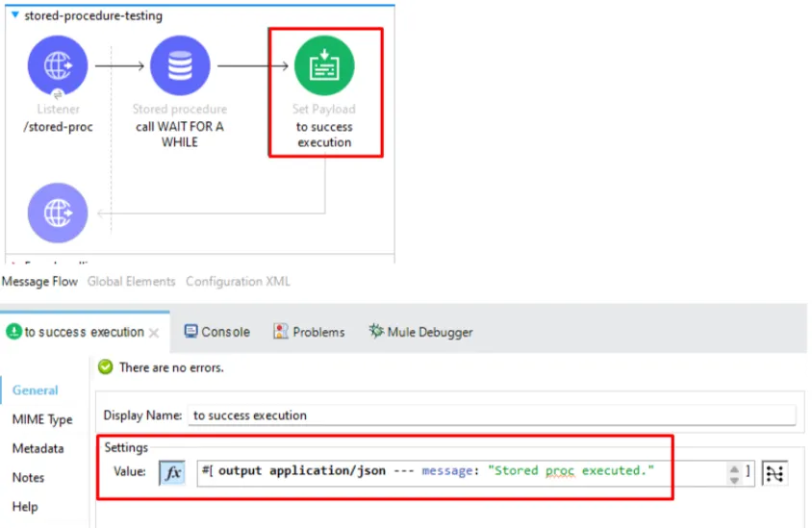Select the Stored procedure database component icon
Viewport: 812px width, 528px height.
click(180, 65)
